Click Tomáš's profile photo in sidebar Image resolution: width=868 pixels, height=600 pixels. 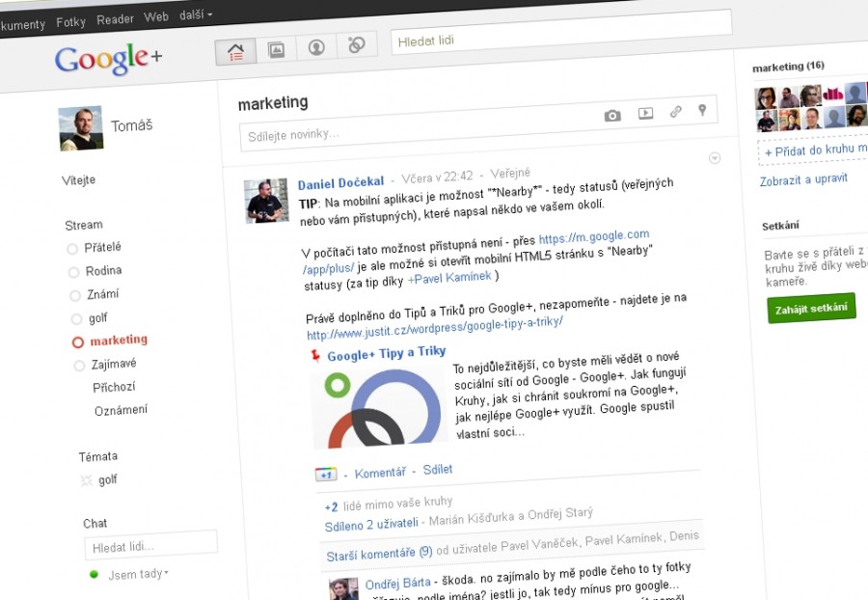pyautogui.click(x=81, y=128)
